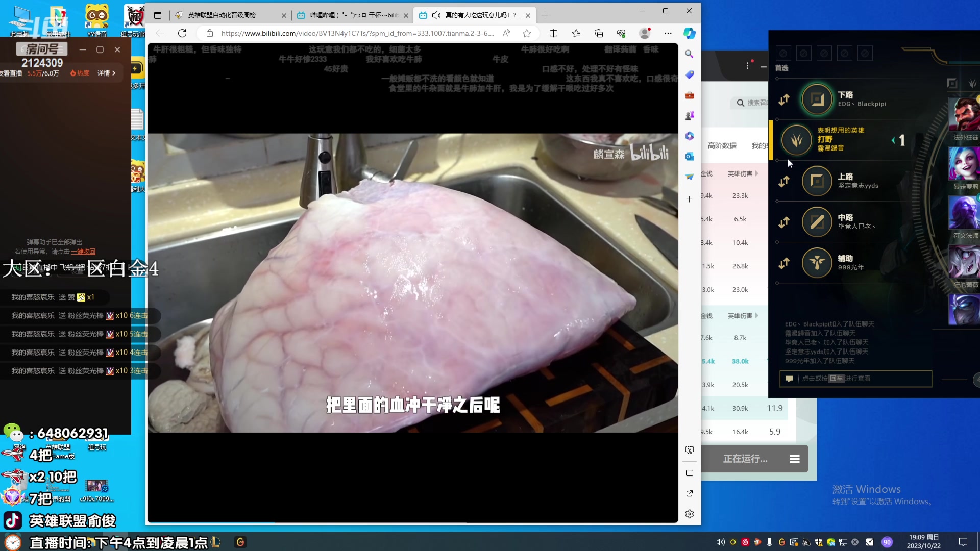
Task: Click the team chat input box
Action: pyautogui.click(x=856, y=379)
